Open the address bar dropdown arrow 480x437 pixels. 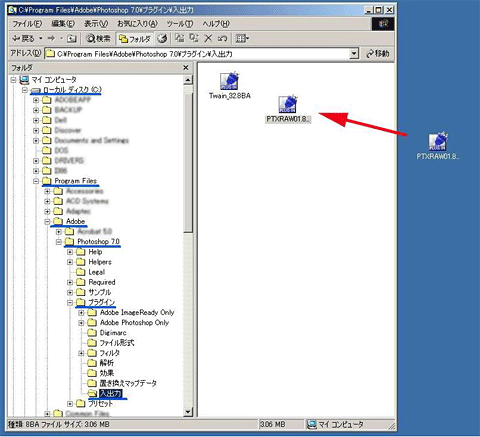coord(354,54)
